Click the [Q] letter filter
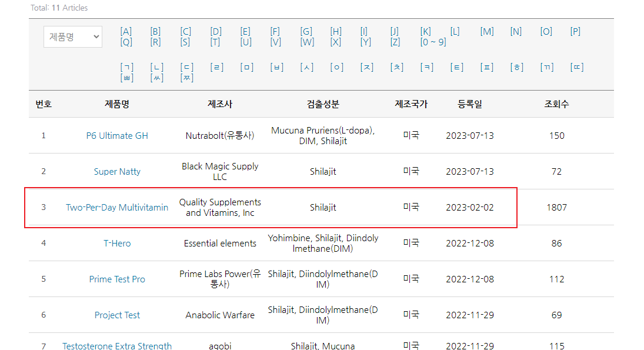The image size is (644, 350). (x=126, y=42)
